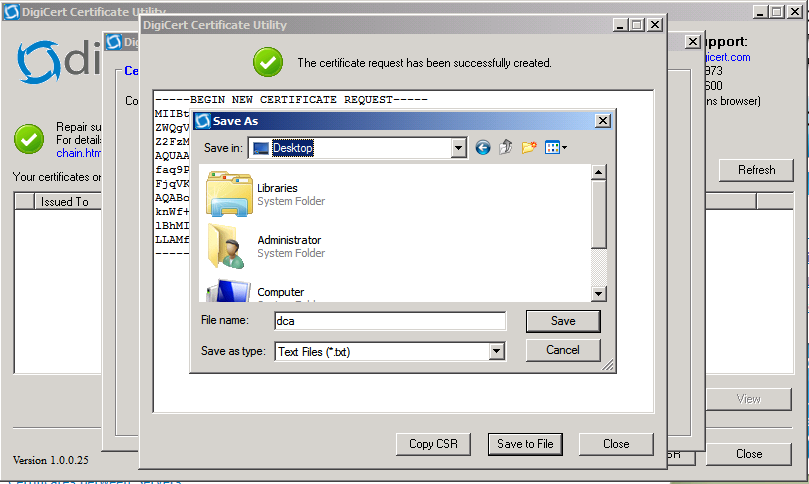The width and height of the screenshot is (809, 484).
Task: Select the Libraries system folder
Action: pos(277,188)
